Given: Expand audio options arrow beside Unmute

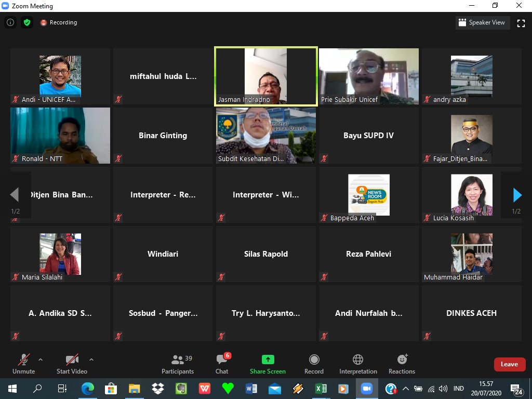Looking at the screenshot, I should click(x=41, y=359).
